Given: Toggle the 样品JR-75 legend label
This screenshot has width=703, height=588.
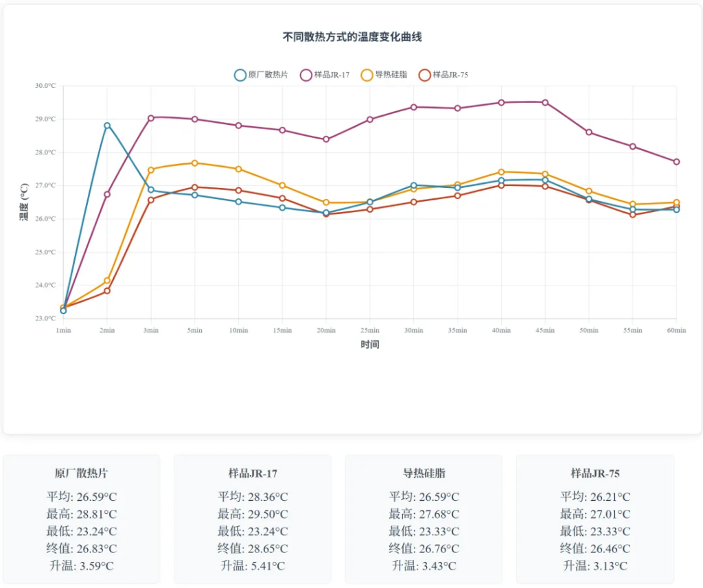Looking at the screenshot, I should [x=450, y=75].
